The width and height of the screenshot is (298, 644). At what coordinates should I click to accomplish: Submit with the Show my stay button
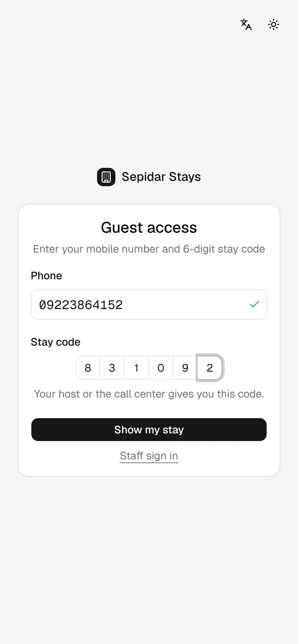pos(149,430)
